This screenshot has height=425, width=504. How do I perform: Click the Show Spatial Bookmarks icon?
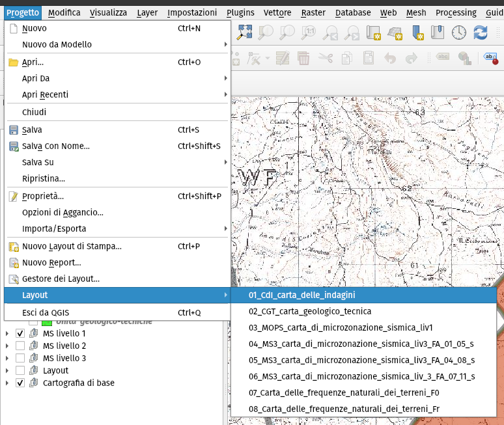coord(438,33)
